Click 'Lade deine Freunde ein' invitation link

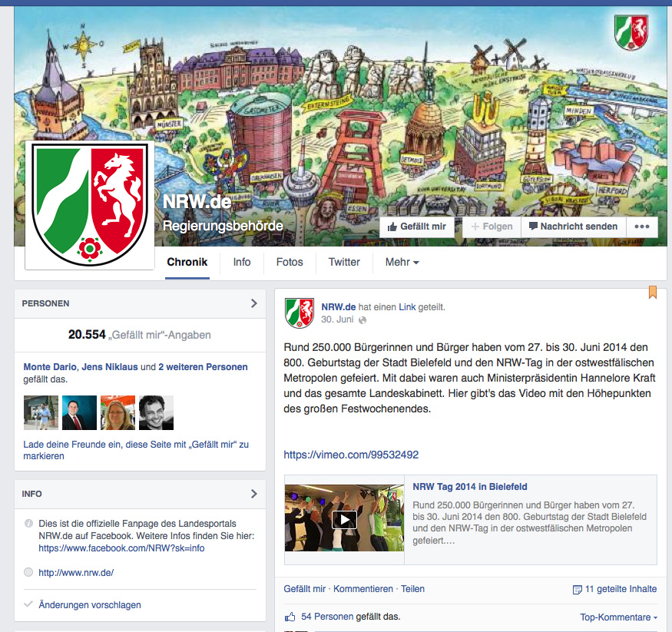[x=136, y=450]
